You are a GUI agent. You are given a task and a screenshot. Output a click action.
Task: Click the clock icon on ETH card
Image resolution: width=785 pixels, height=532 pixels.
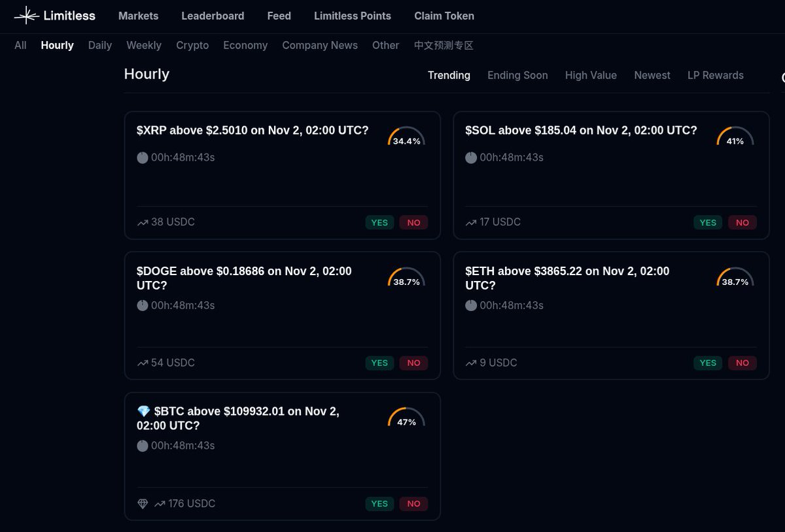coord(471,305)
